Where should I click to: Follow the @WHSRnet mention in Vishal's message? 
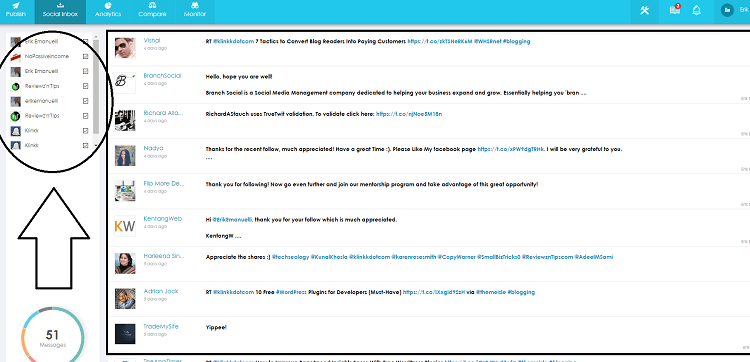tap(487, 42)
